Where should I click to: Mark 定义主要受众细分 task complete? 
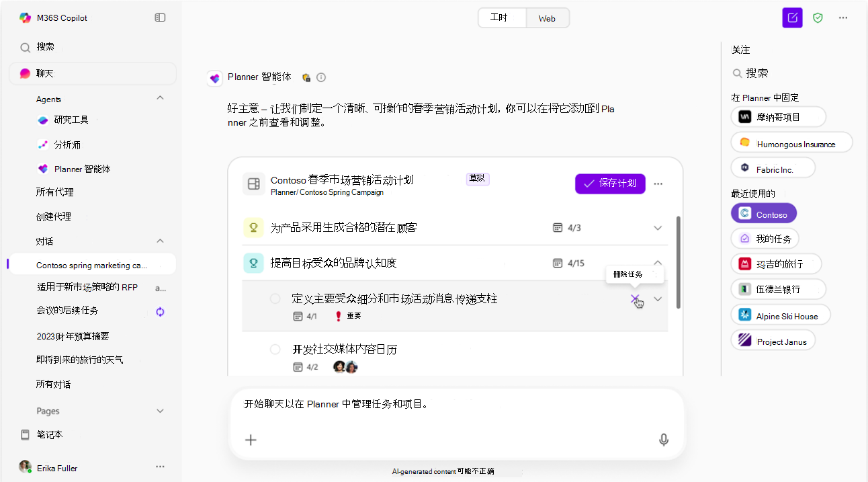click(x=275, y=298)
